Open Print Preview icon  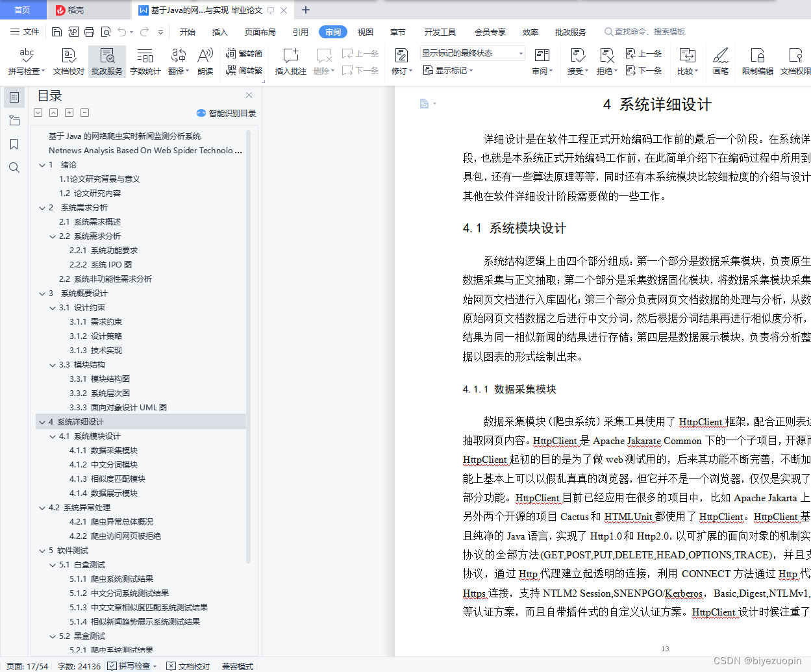click(106, 32)
